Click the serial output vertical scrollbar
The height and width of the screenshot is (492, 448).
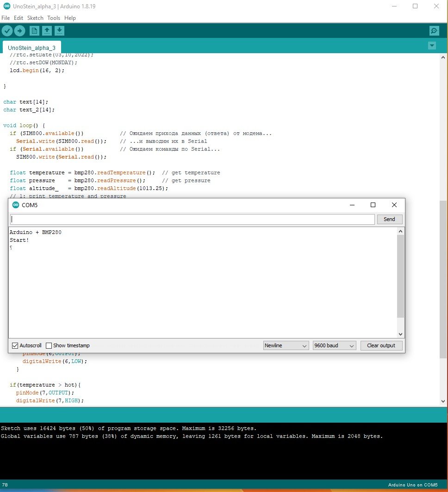[400, 276]
